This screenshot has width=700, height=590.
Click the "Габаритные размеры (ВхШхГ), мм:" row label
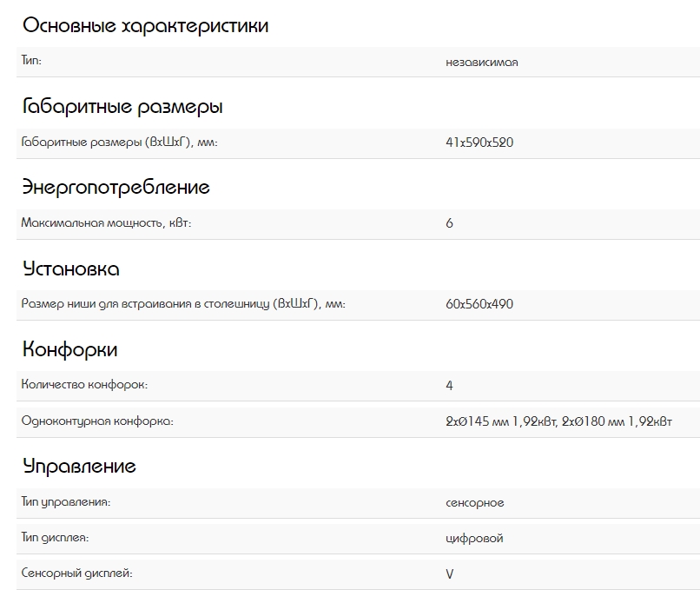point(119,143)
